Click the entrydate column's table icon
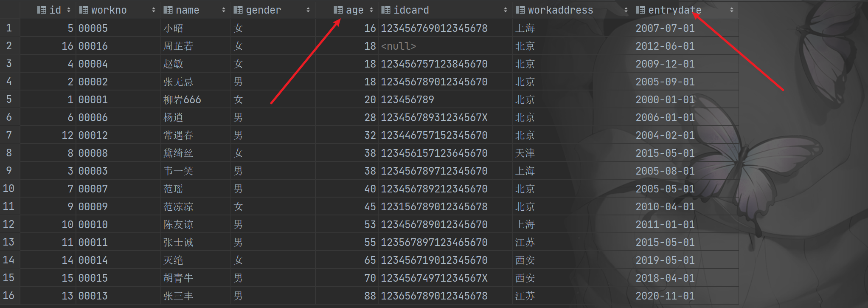868x308 pixels. (x=640, y=10)
